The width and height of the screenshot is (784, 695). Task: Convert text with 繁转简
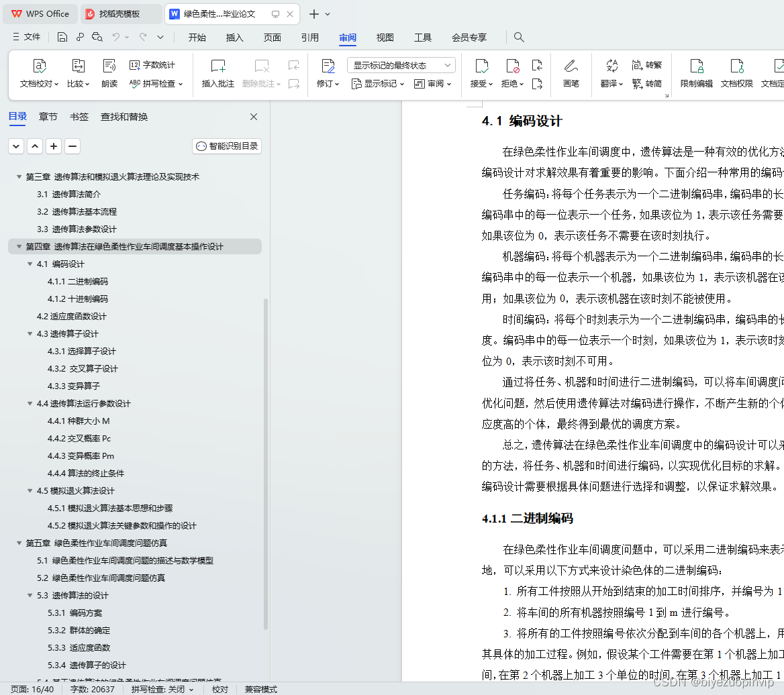coord(646,83)
